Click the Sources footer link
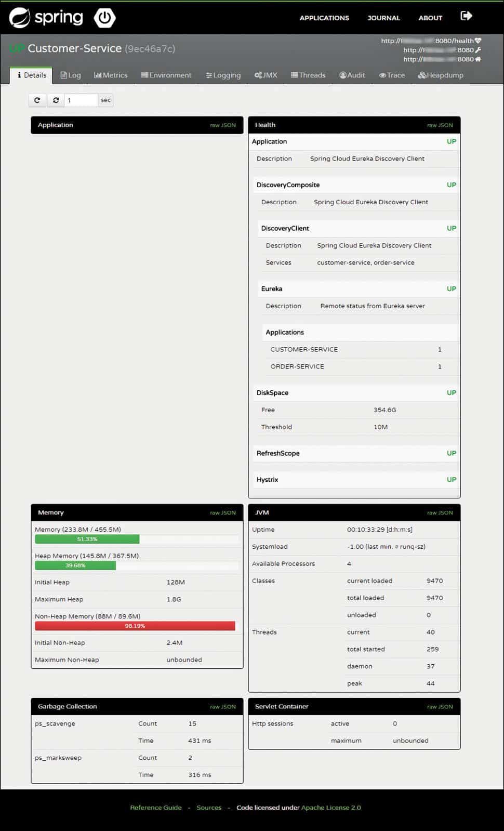Image resolution: width=504 pixels, height=831 pixels. click(209, 808)
